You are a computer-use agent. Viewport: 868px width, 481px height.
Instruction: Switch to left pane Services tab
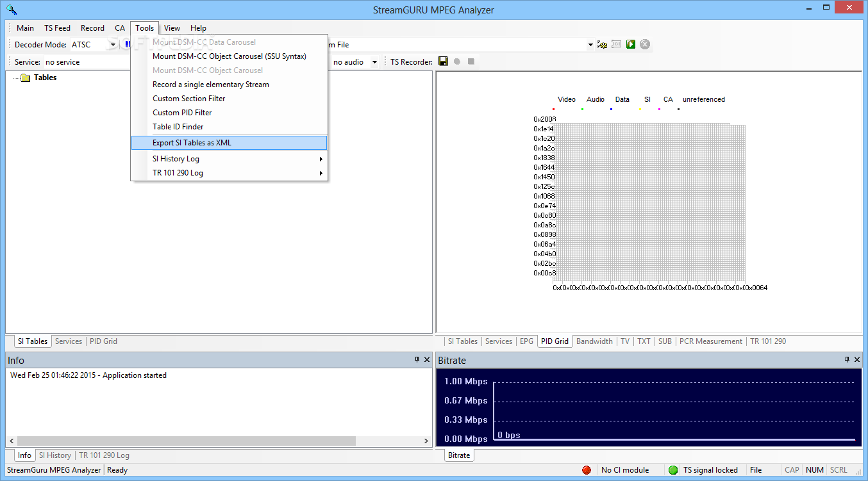click(x=69, y=341)
